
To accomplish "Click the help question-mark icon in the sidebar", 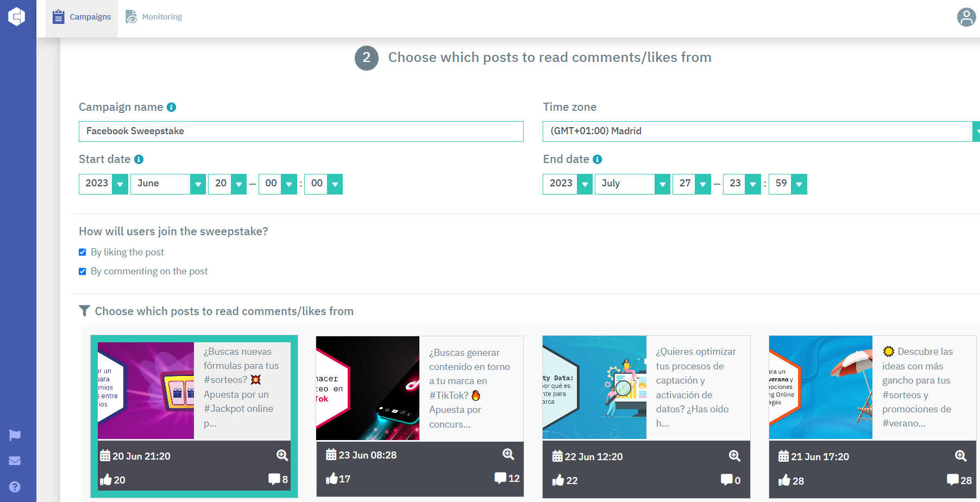I will [x=14, y=486].
